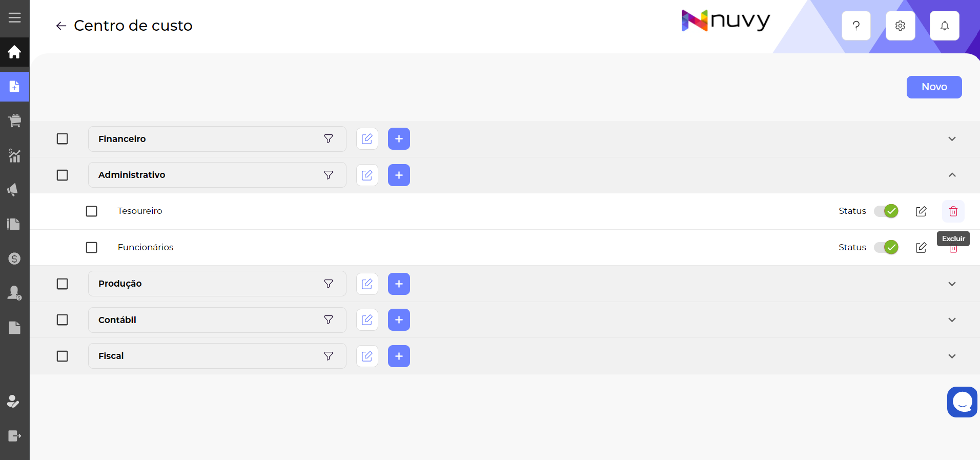The image size is (980, 460).
Task: Click the filter icon in Contábil
Action: (x=329, y=320)
